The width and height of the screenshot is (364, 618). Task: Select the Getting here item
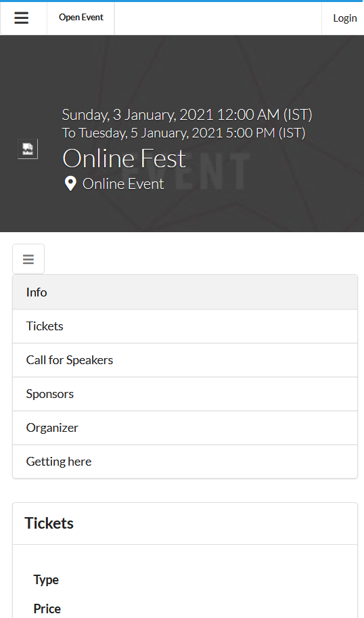[185, 462]
